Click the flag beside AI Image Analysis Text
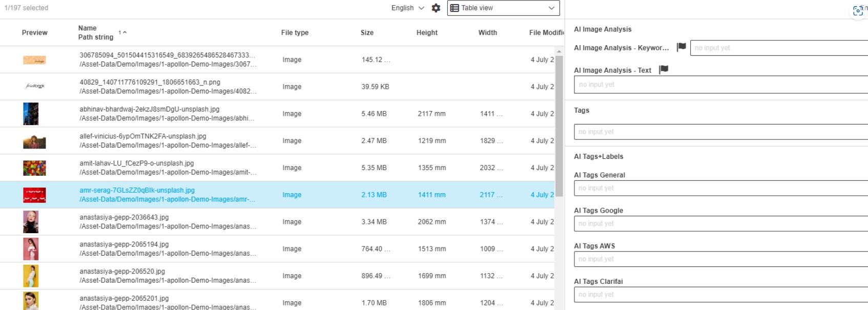 [664, 70]
